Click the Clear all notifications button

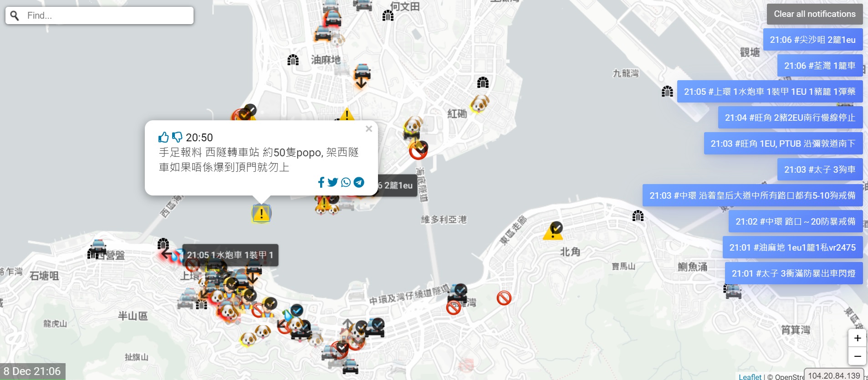[x=814, y=14]
